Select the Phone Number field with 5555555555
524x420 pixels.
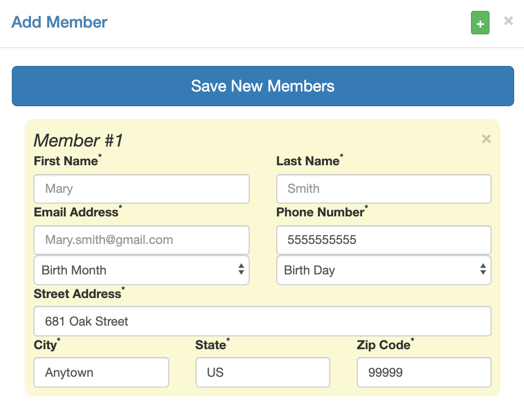(x=383, y=240)
